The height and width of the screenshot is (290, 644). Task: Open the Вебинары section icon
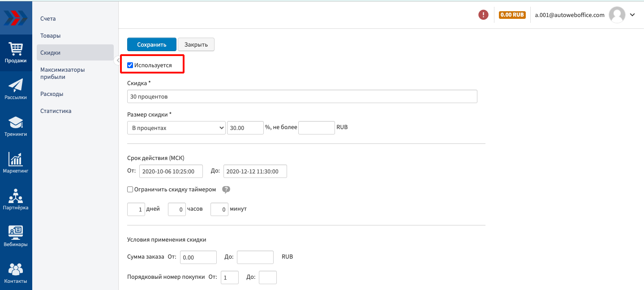point(16,236)
